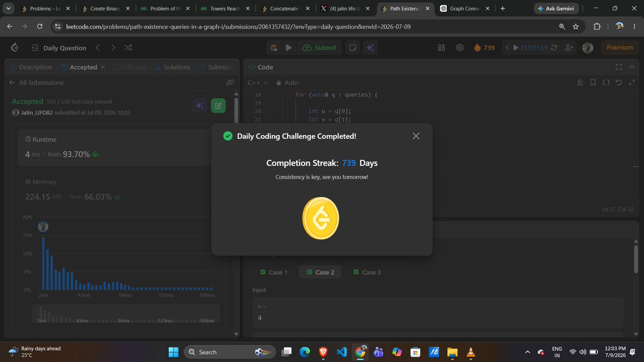Maximize the Code panel fullscreen icon

pos(619,67)
